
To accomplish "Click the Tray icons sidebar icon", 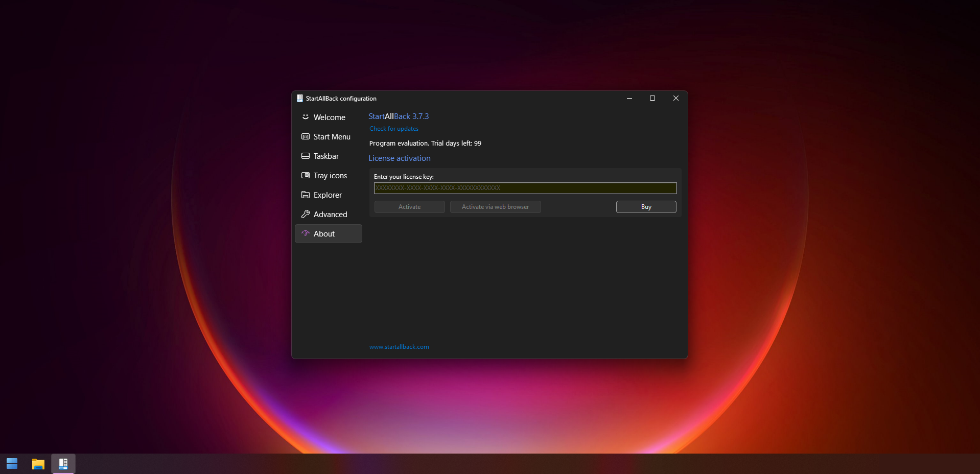I will pos(306,175).
